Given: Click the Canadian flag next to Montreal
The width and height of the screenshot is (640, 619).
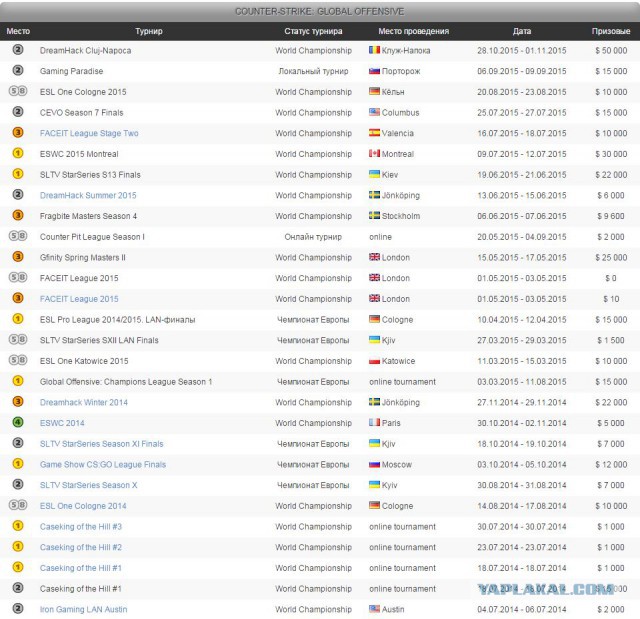Looking at the screenshot, I should coord(374,154).
